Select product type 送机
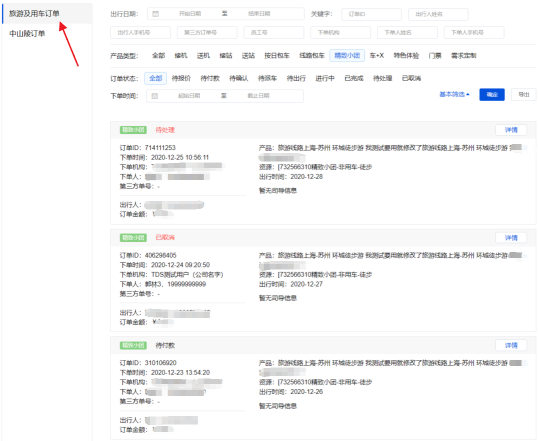 (x=203, y=56)
